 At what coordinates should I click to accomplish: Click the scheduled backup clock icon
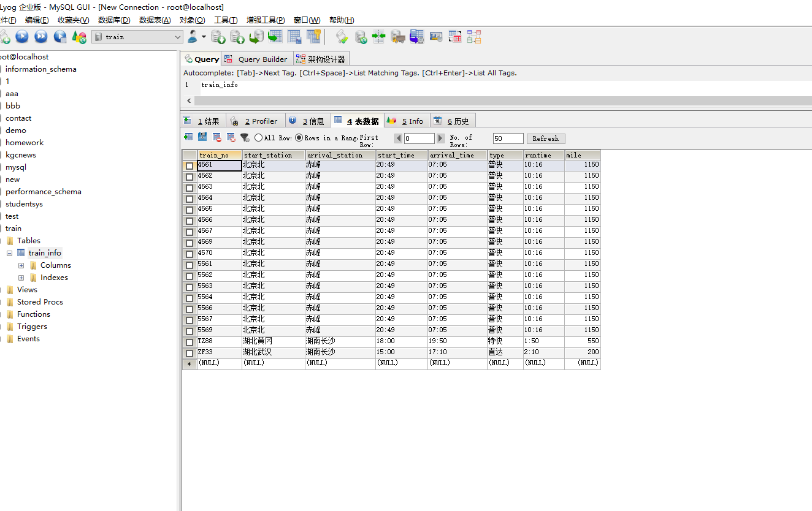pyautogui.click(x=417, y=37)
